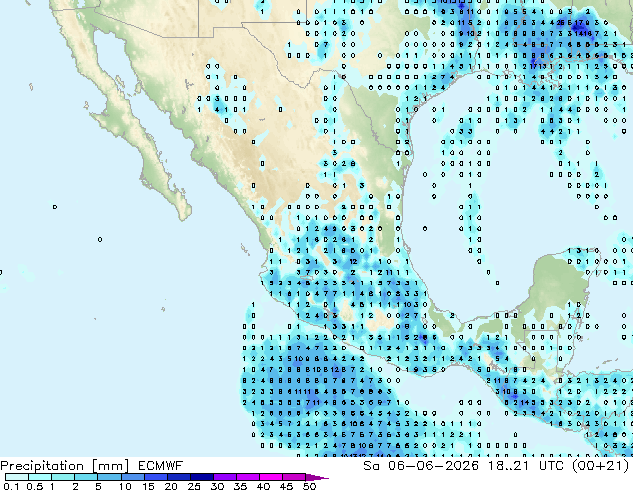Screen dimensions: 634x490
Task: Select the date '06-06-2026'
Action: (433, 466)
